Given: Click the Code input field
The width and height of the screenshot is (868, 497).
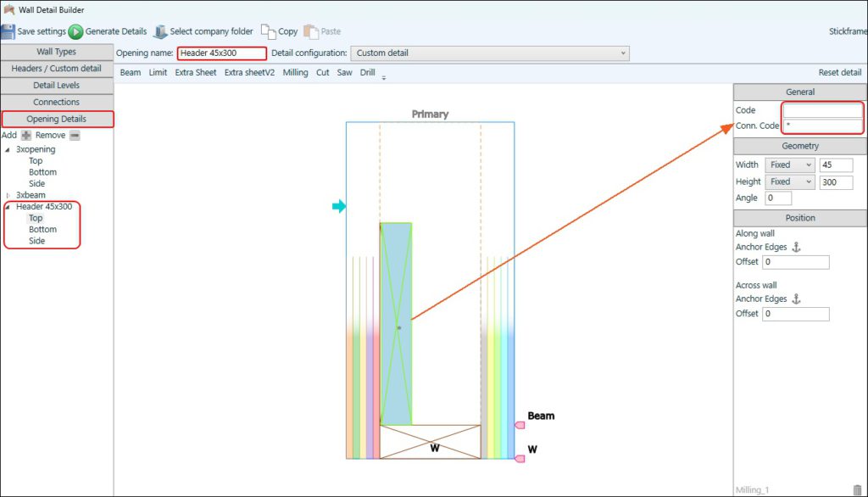Looking at the screenshot, I should 822,110.
